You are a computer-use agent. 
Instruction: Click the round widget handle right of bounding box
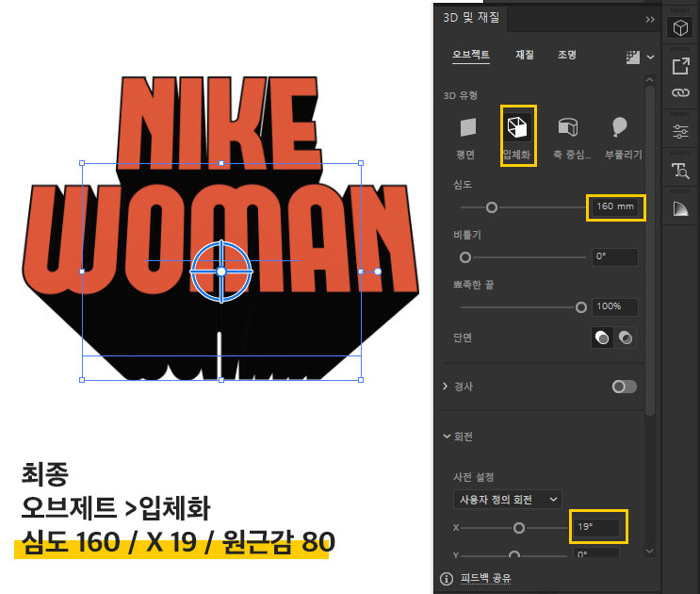tap(378, 272)
